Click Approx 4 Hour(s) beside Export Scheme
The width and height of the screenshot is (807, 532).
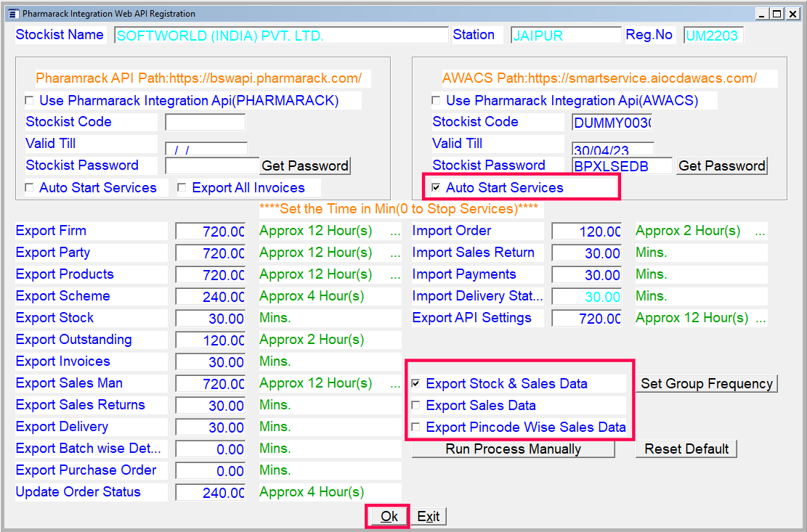(312, 296)
